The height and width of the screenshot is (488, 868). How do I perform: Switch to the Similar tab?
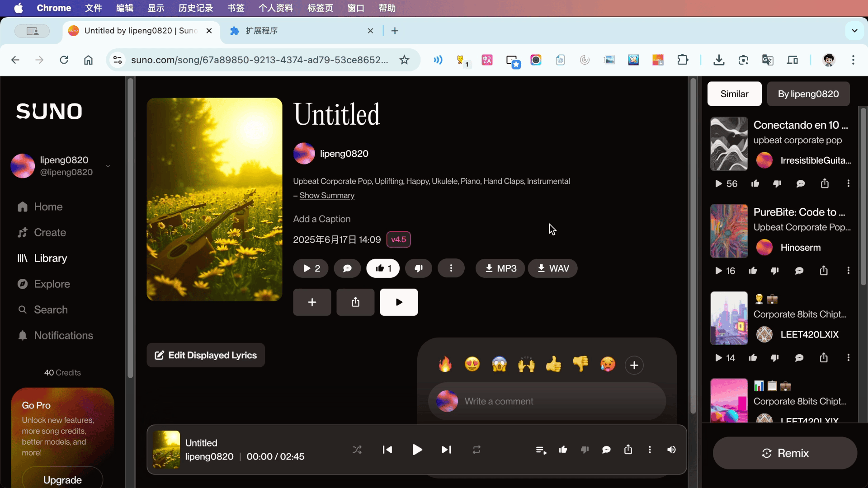(x=734, y=94)
